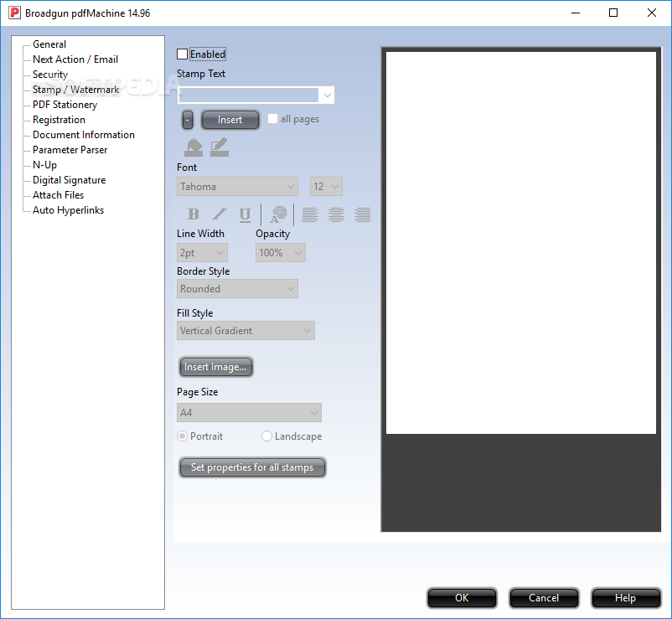The image size is (672, 619).
Task: Open Help with the Help button
Action: pos(626,598)
